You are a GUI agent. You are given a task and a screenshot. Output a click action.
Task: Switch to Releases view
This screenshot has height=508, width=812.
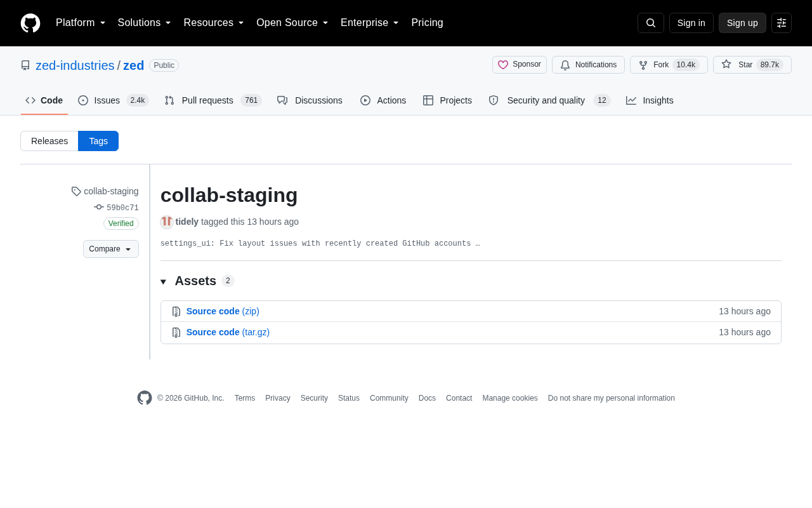click(x=49, y=141)
